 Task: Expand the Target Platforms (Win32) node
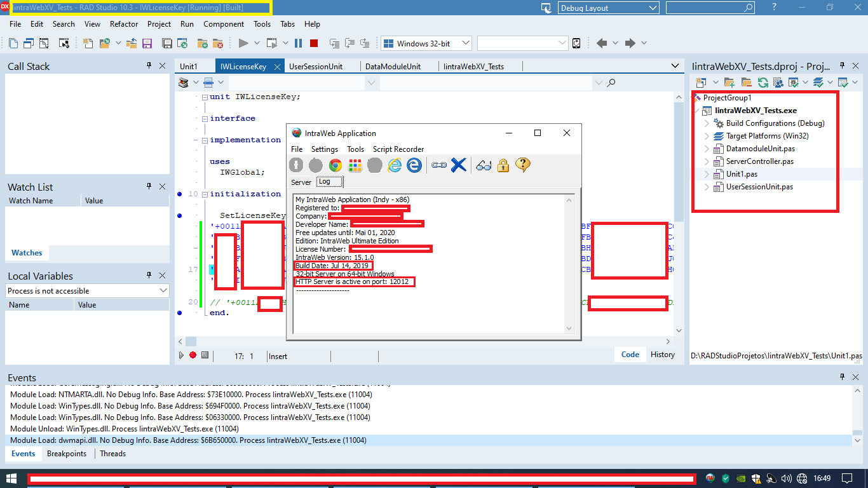coord(707,136)
